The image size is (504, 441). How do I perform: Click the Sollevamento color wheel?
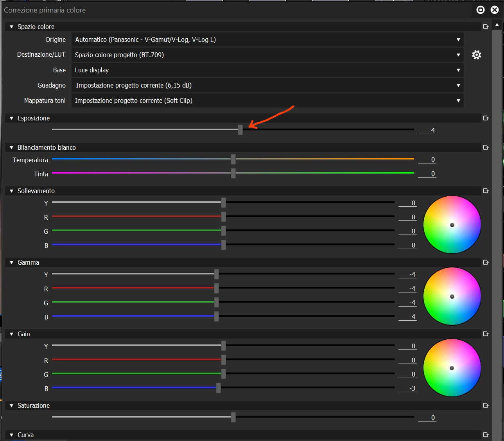coord(452,225)
